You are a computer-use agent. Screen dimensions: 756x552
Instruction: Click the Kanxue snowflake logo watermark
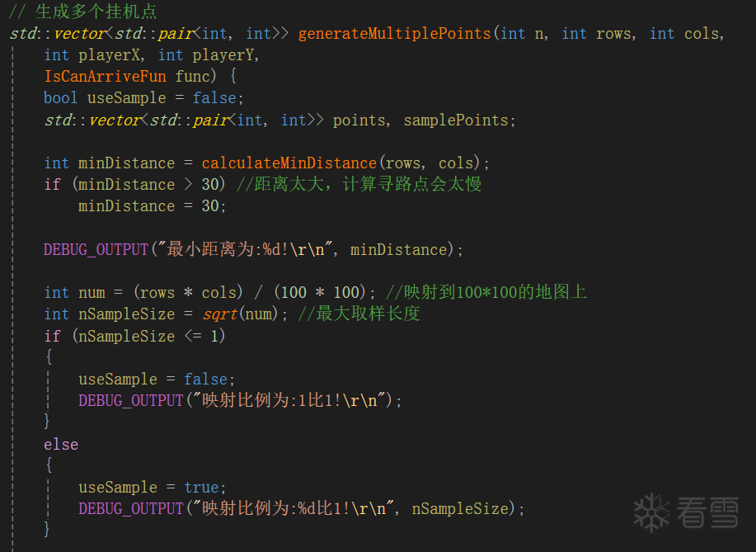(651, 512)
